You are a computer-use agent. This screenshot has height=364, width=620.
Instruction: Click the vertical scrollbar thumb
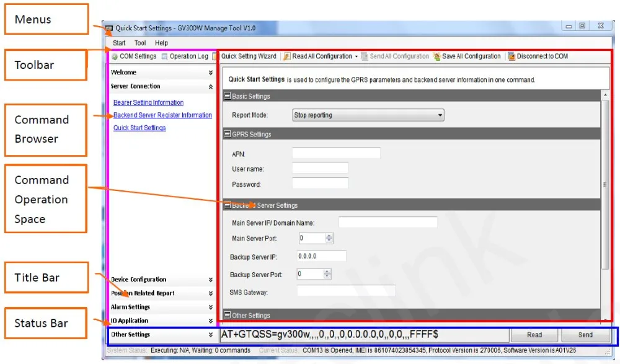tap(605, 184)
